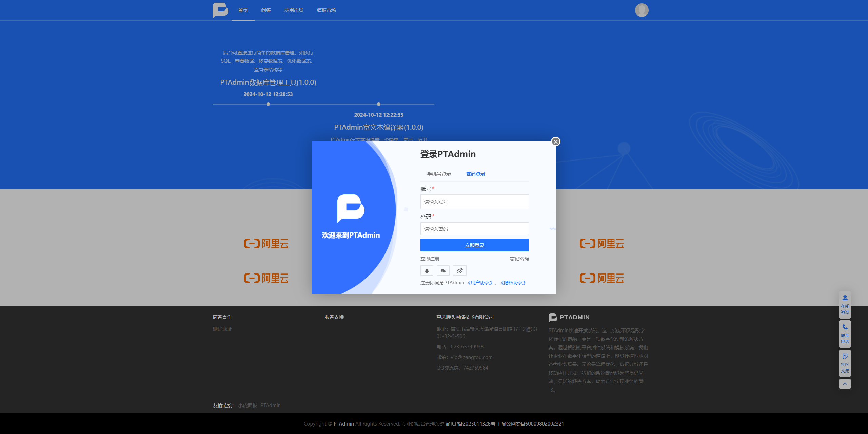Click the 2024-10-12 12:28:53 timestamp
Image resolution: width=868 pixels, height=434 pixels.
pyautogui.click(x=268, y=94)
